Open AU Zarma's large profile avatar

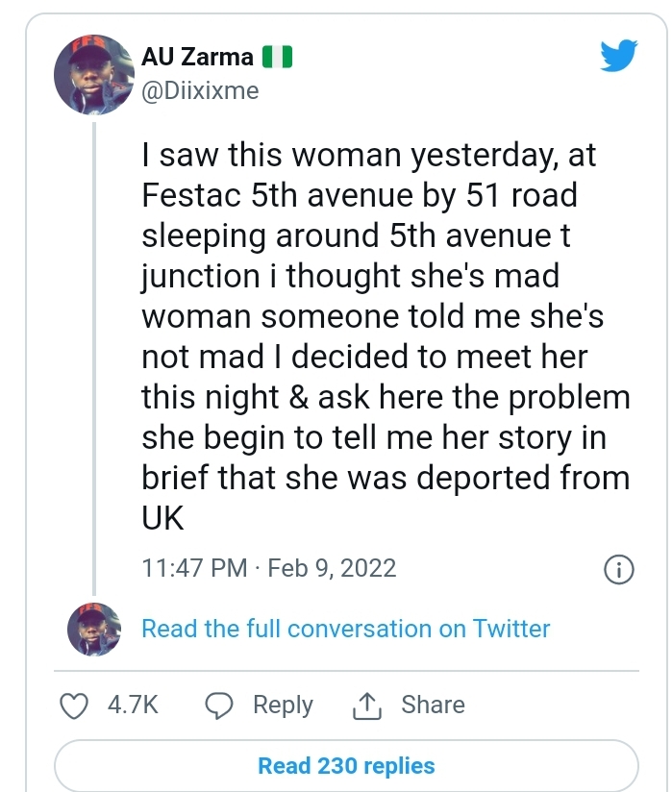pos(93,77)
